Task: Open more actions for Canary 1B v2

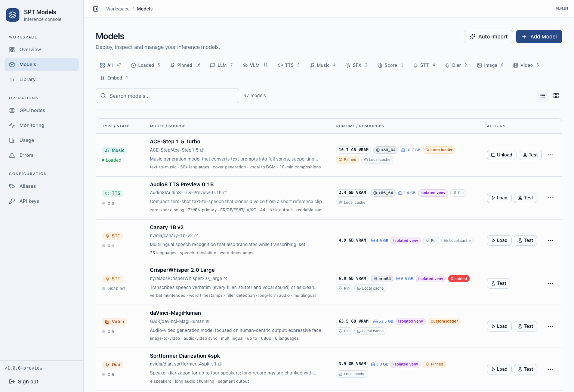Action: tap(550, 240)
